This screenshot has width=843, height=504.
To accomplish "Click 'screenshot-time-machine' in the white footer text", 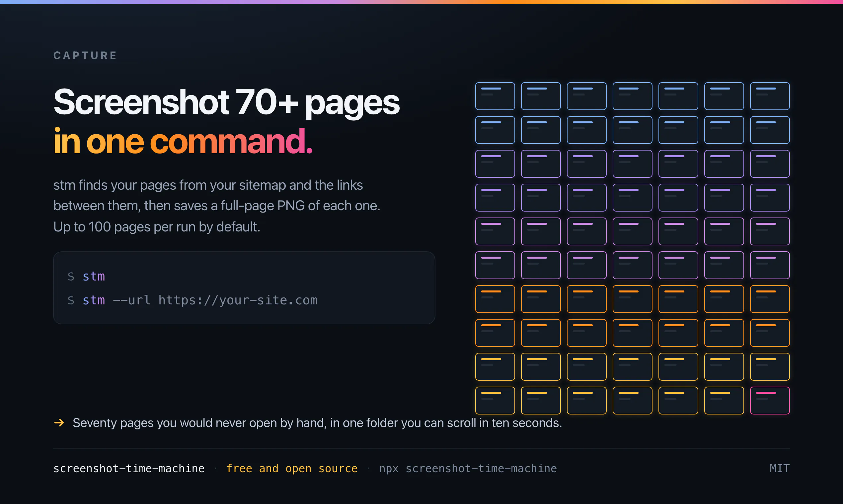I will click(129, 468).
